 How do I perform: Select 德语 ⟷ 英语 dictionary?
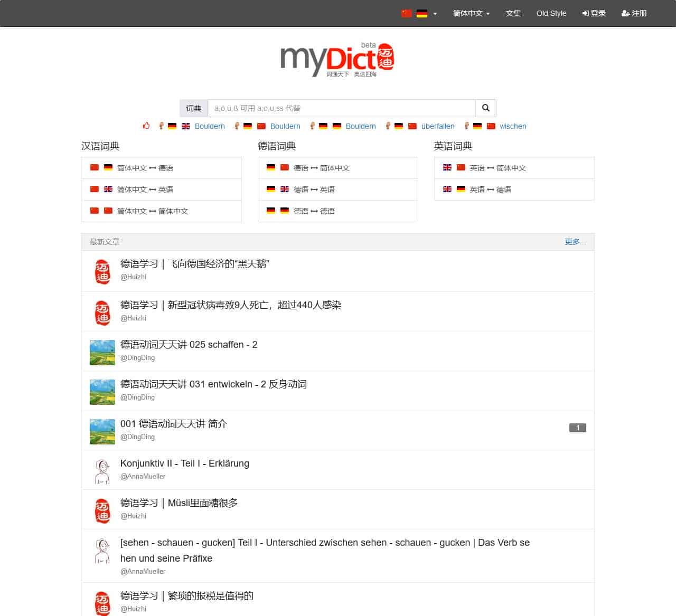tap(338, 189)
